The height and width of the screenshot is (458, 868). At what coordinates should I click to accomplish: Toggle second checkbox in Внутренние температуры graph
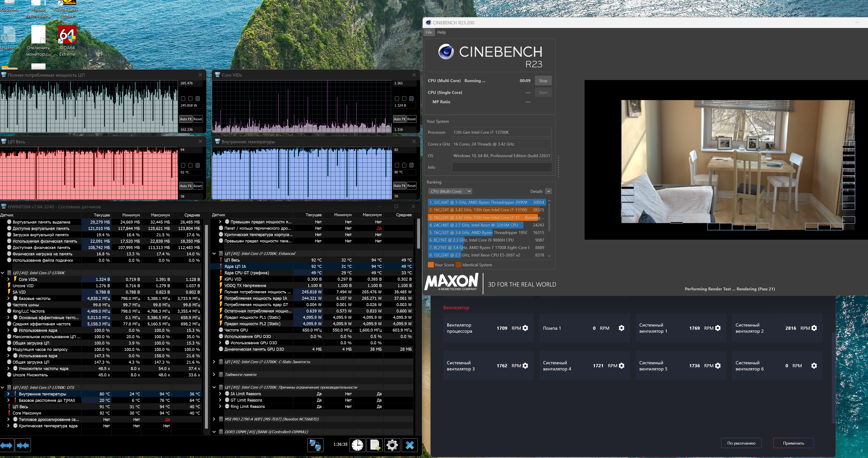[404, 165]
